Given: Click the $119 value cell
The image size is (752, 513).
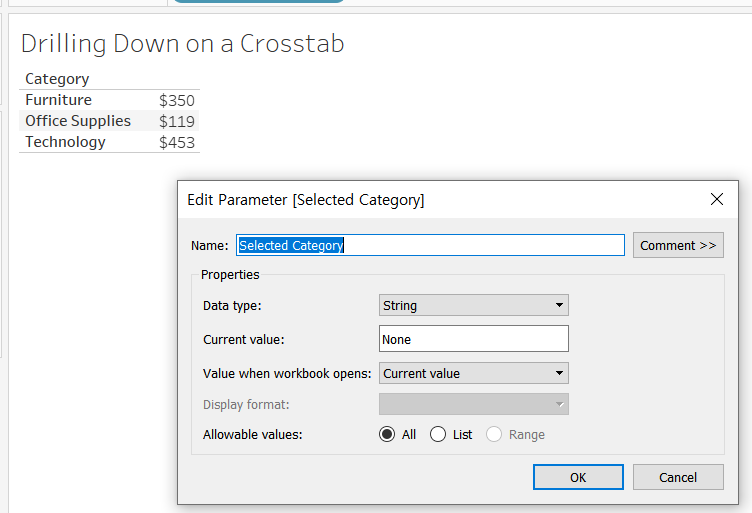Looking at the screenshot, I should (177, 122).
